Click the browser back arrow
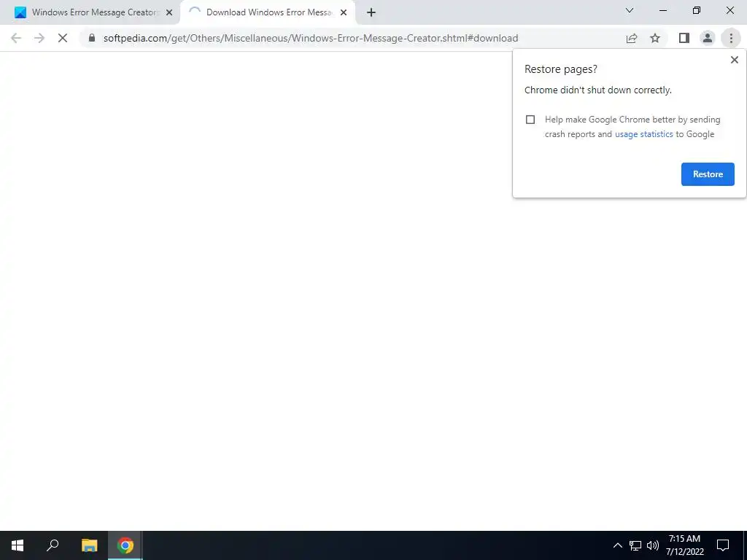747x560 pixels. click(16, 38)
